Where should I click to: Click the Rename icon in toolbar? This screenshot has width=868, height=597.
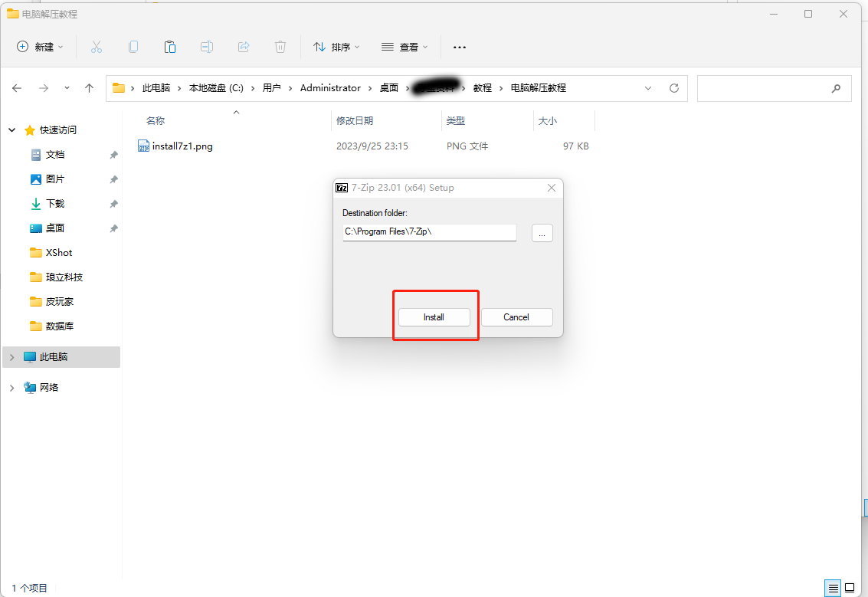pyautogui.click(x=207, y=47)
